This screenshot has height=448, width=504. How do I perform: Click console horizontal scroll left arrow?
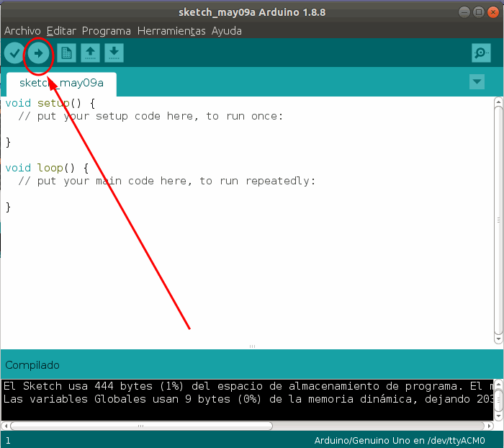point(6,426)
